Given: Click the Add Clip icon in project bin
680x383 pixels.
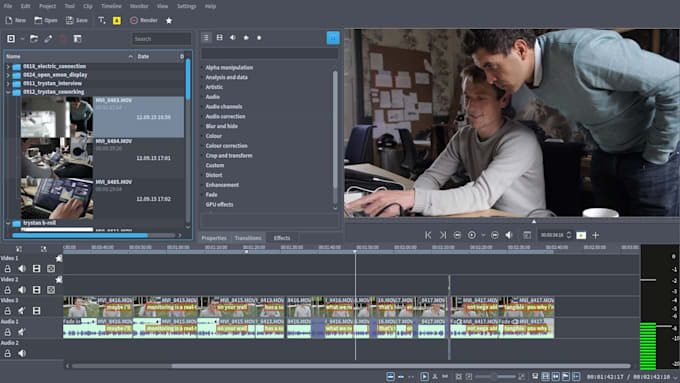Looking at the screenshot, I should pyautogui.click(x=11, y=39).
